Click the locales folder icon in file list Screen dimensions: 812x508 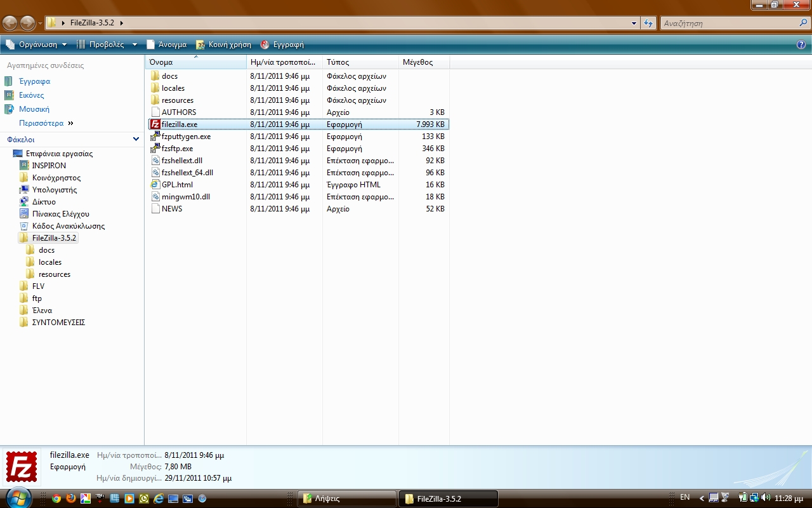pyautogui.click(x=155, y=88)
